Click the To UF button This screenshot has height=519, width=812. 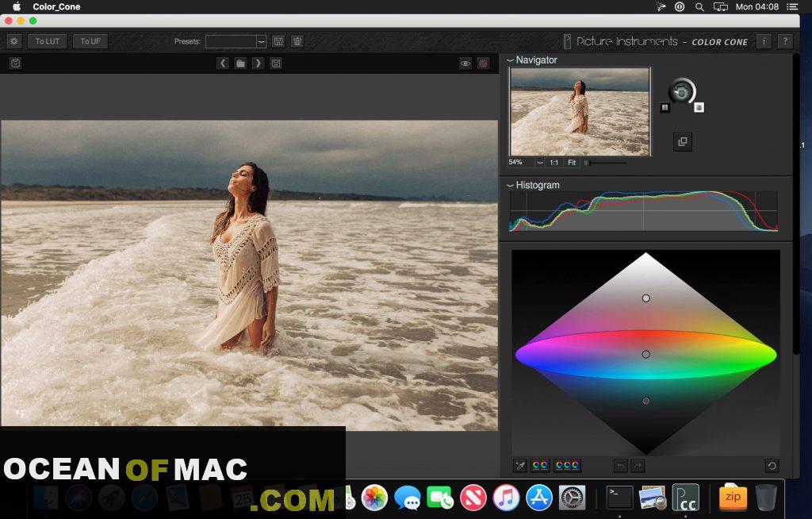(90, 41)
